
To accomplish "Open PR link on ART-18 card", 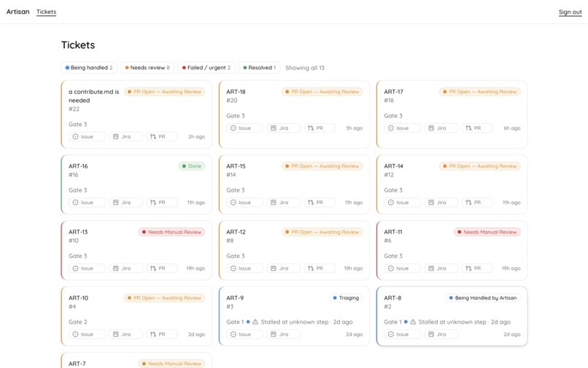I will [x=320, y=128].
